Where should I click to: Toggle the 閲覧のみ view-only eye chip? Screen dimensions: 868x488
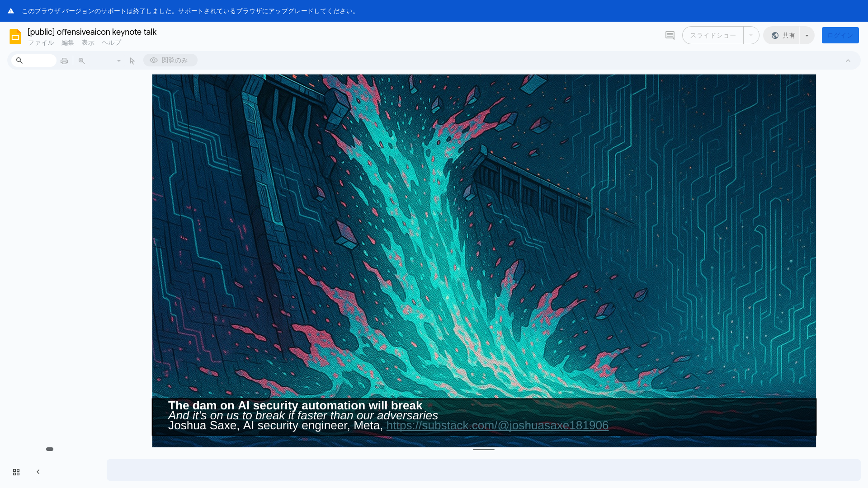point(170,60)
